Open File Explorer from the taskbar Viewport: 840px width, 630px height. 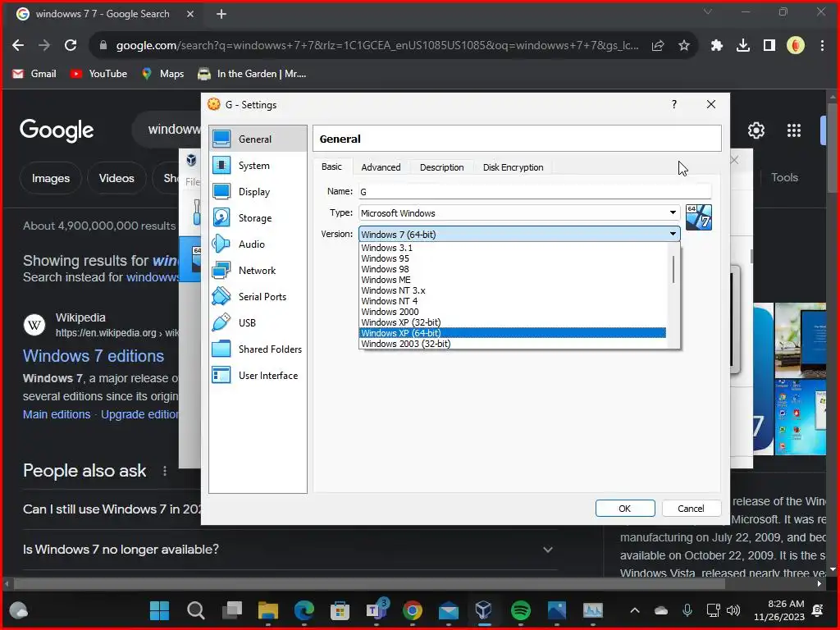[x=268, y=610]
